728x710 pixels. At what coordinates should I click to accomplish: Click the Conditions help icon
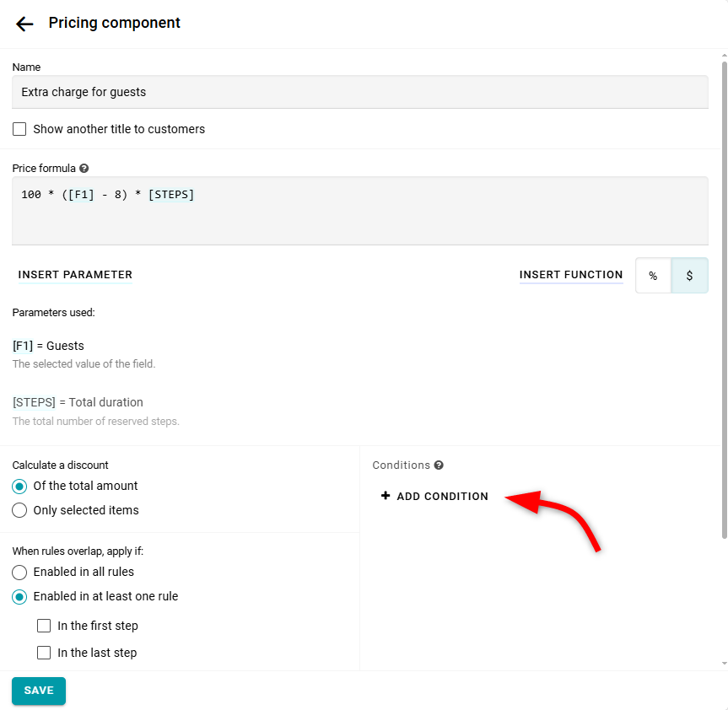coord(439,465)
